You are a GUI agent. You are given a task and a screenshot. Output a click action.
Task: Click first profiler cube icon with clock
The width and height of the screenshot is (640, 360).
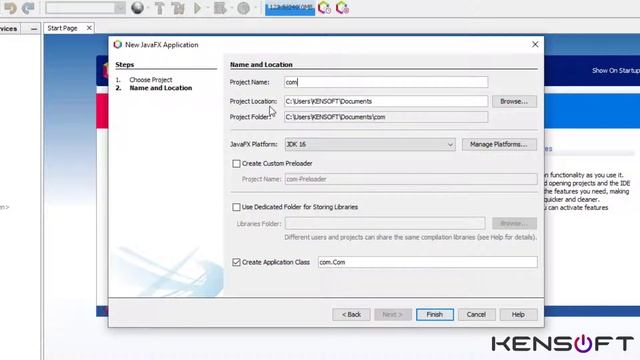coord(324,8)
